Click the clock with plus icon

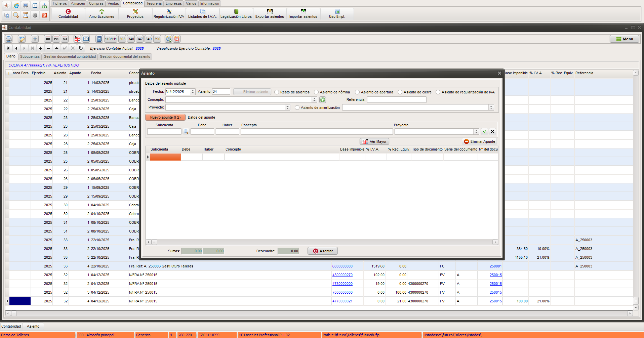169,39
